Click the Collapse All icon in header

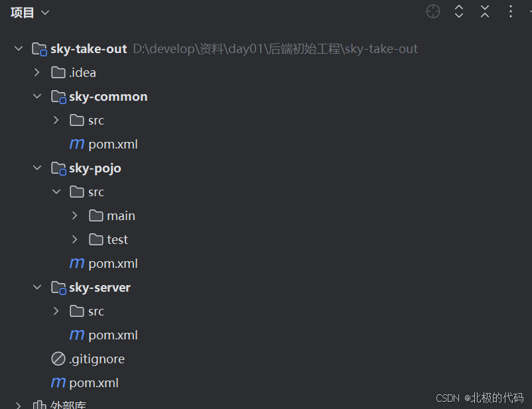485,11
